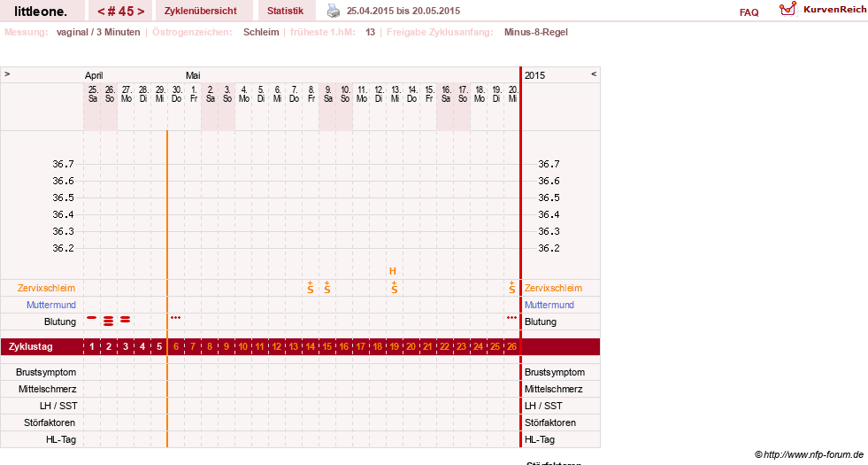Click the left Blutung row label
868x465 pixels.
[60, 322]
